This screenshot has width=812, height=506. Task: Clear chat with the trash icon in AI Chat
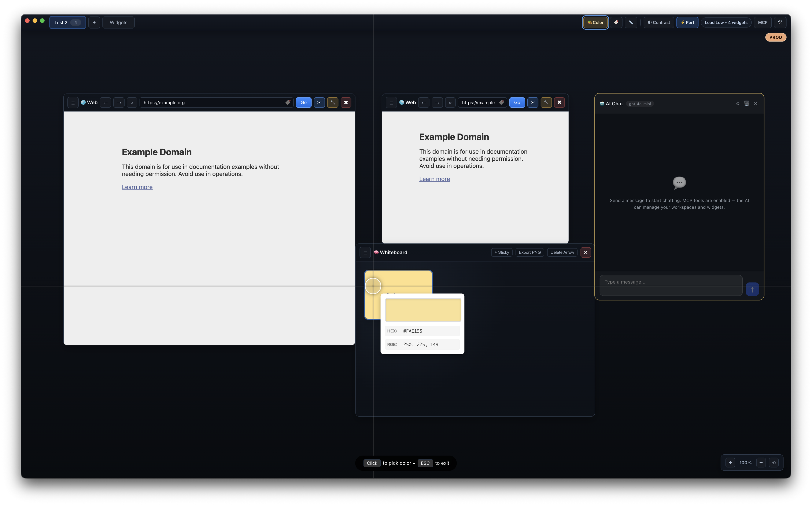click(x=746, y=103)
